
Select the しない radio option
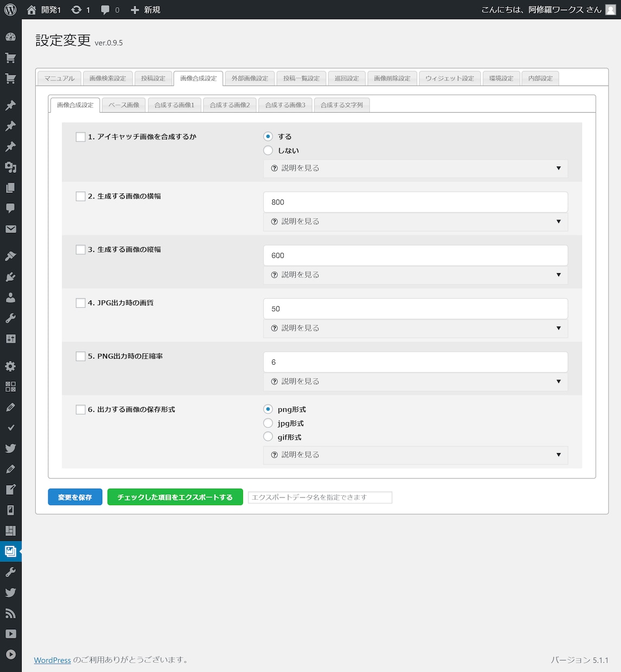[268, 151]
